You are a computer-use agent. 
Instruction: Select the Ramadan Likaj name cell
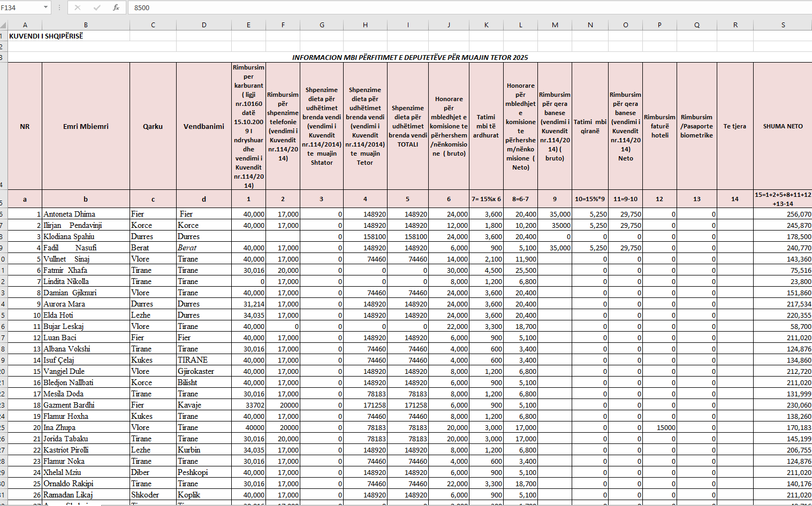pos(86,495)
